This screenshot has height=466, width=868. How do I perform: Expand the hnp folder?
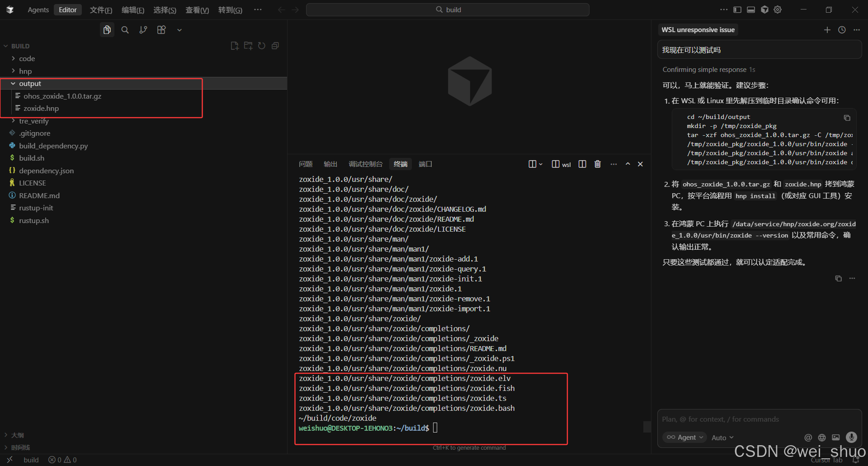coord(25,71)
